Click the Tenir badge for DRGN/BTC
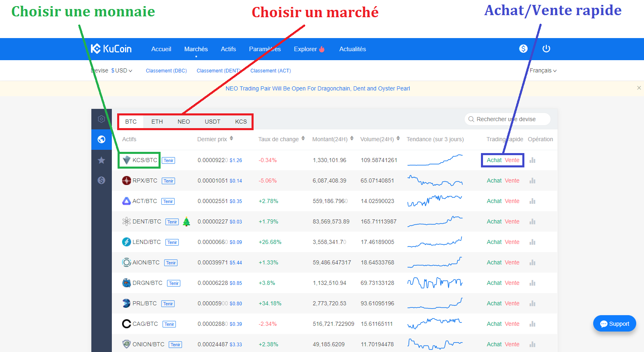 pos(174,283)
